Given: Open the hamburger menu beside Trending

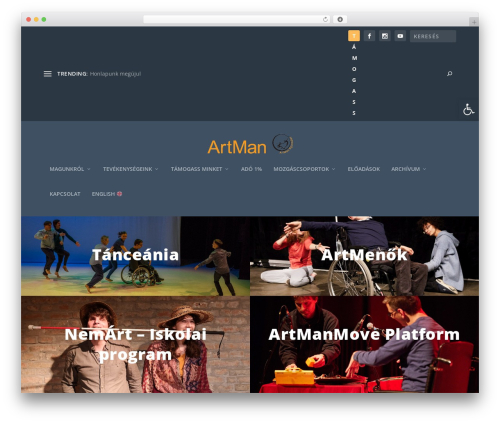Looking at the screenshot, I should (x=48, y=74).
